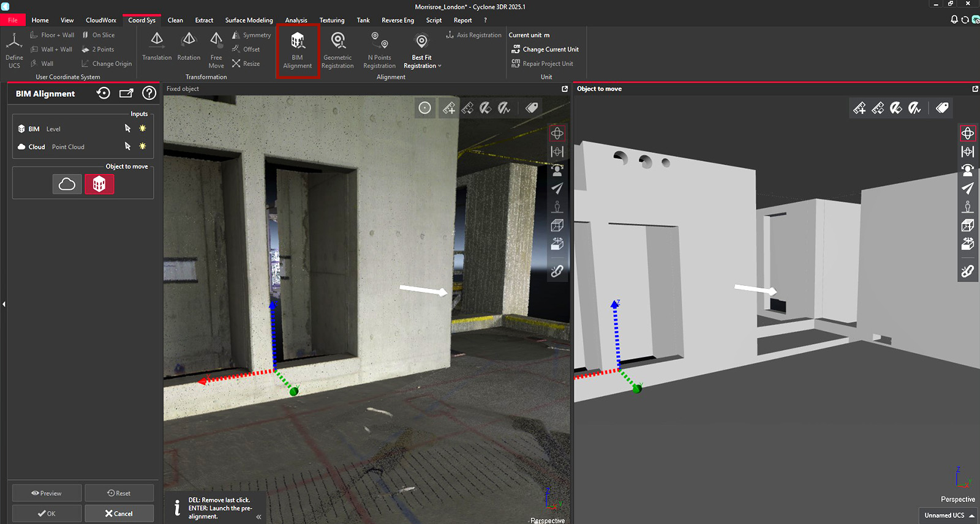980x524 pixels.
Task: Select Wall + Wall coordinate option
Action: pyautogui.click(x=51, y=49)
